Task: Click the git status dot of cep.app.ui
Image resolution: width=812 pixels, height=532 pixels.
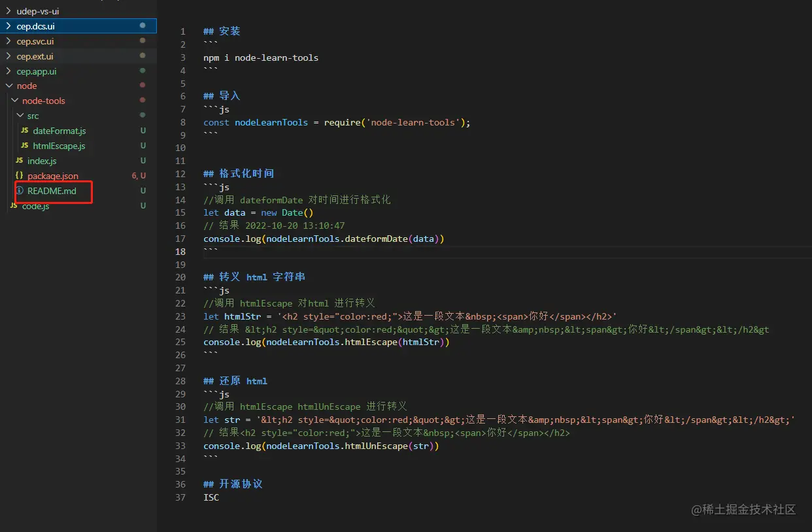Action: coord(143,71)
